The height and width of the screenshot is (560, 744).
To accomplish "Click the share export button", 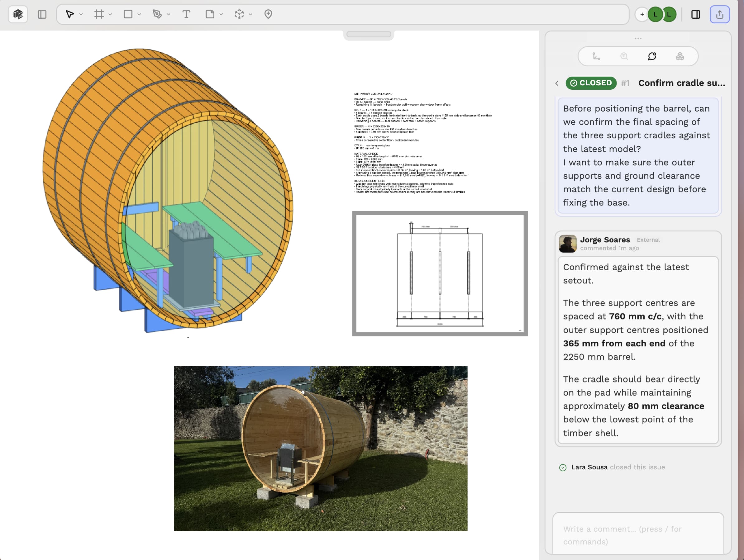I will [x=719, y=14].
